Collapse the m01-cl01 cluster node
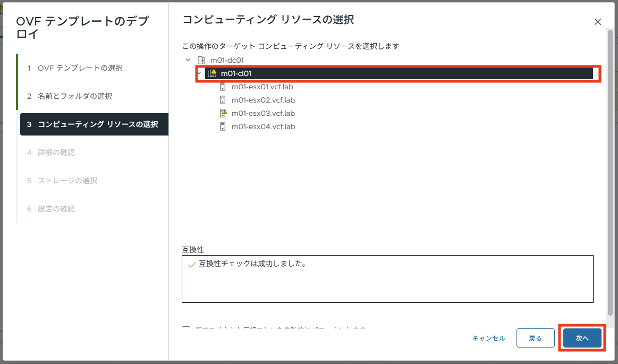618x364 pixels. point(199,73)
